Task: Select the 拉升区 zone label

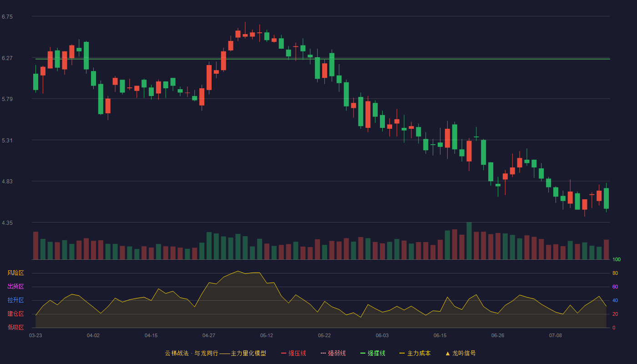Action: [15, 300]
